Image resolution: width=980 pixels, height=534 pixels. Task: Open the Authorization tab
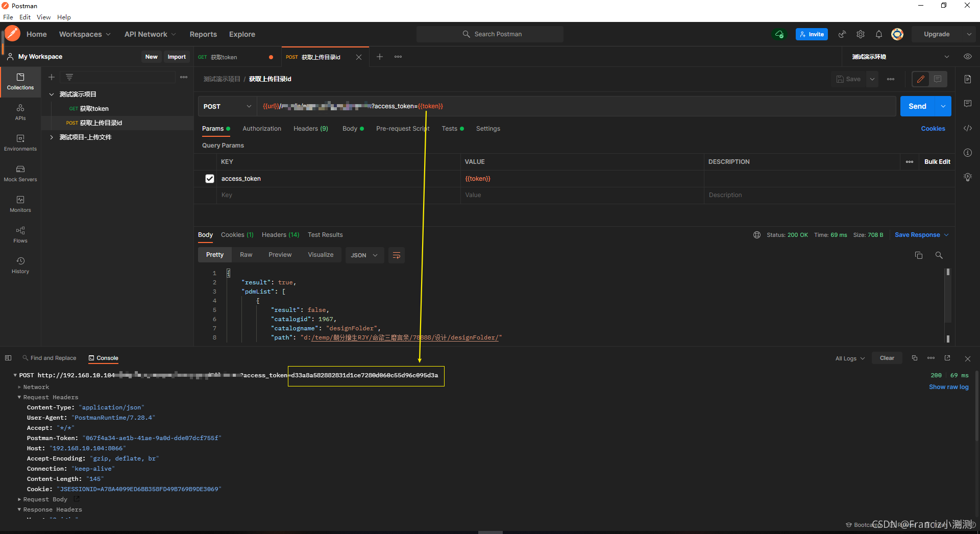262,129
